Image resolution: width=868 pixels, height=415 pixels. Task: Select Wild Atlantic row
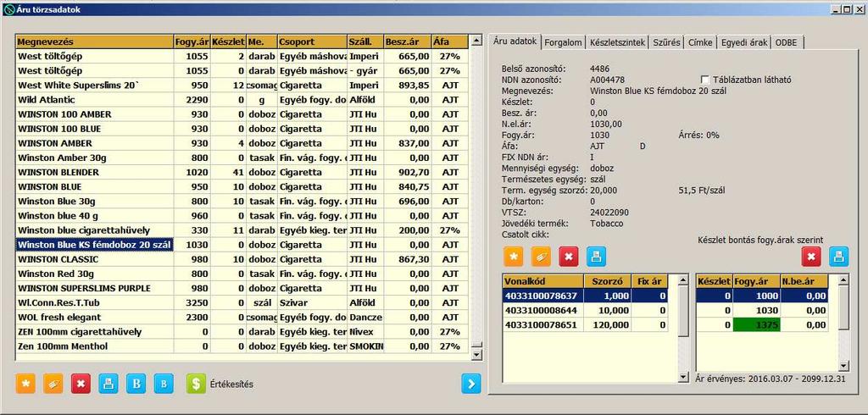[242, 100]
